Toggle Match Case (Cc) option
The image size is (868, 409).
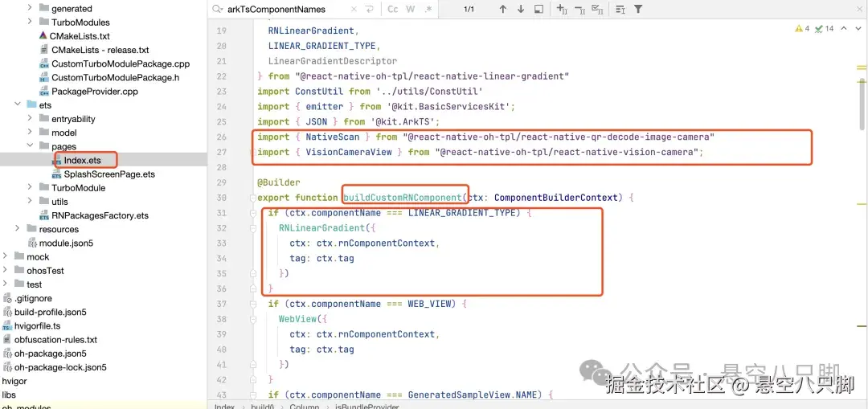pyautogui.click(x=392, y=9)
